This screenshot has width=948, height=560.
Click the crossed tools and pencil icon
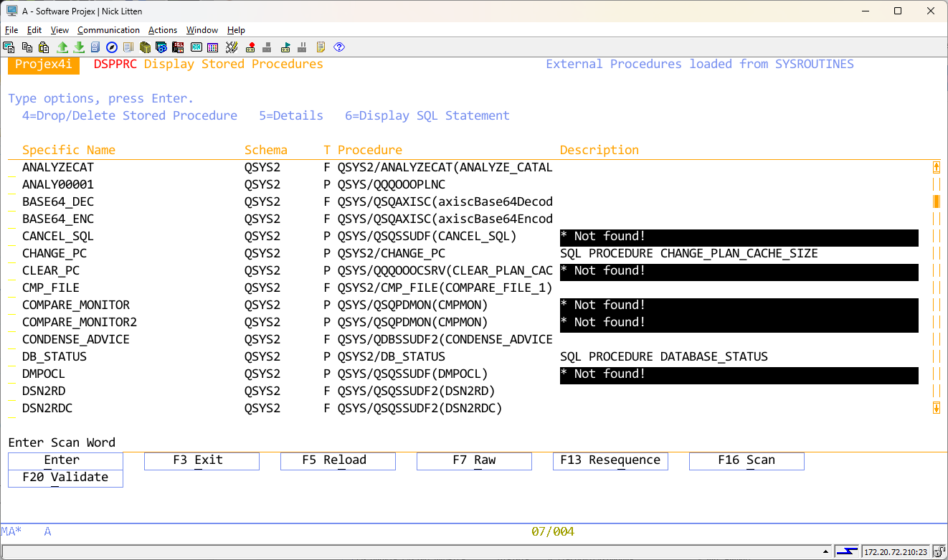(232, 47)
